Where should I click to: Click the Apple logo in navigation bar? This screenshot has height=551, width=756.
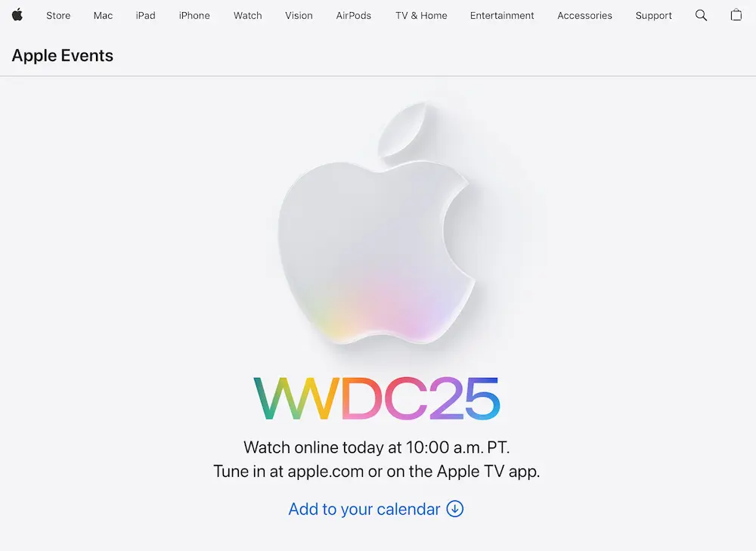coord(17,15)
